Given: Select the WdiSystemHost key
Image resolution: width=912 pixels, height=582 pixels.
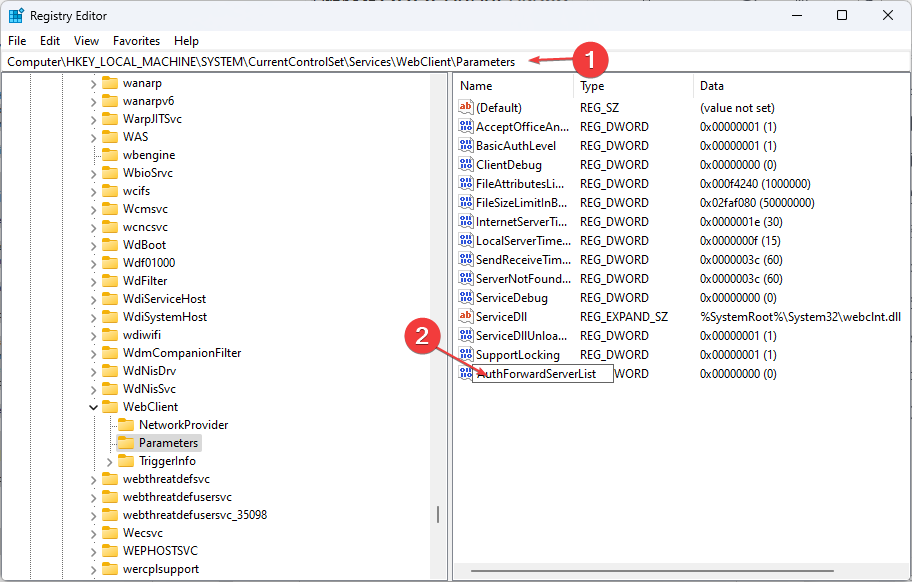Looking at the screenshot, I should [x=165, y=317].
